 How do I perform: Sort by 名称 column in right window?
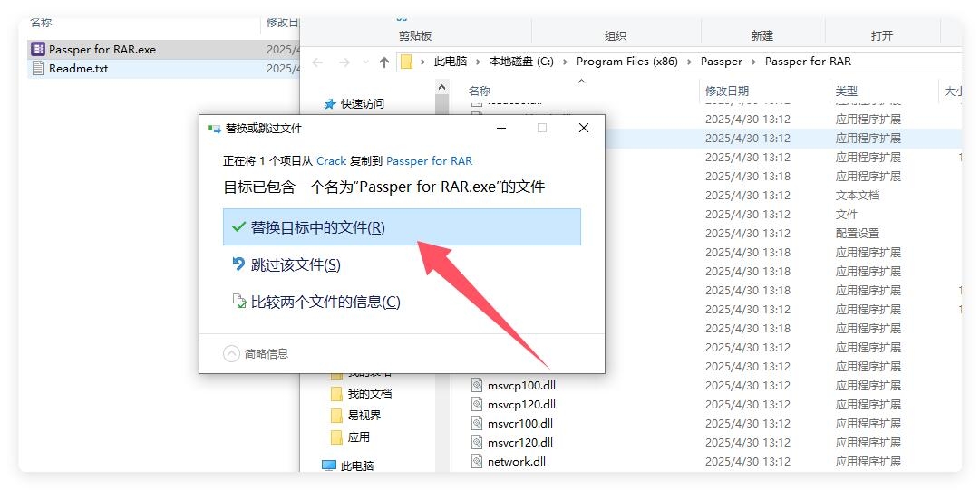pos(480,91)
